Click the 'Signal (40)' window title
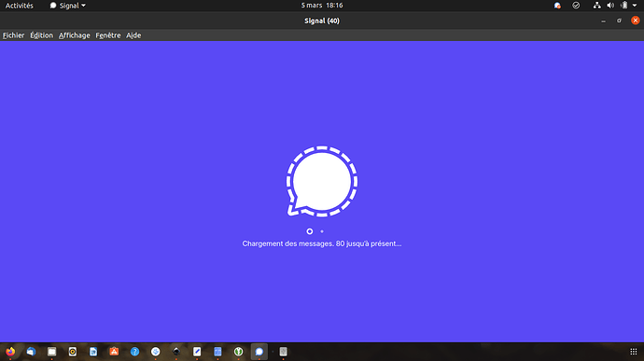 click(x=322, y=21)
